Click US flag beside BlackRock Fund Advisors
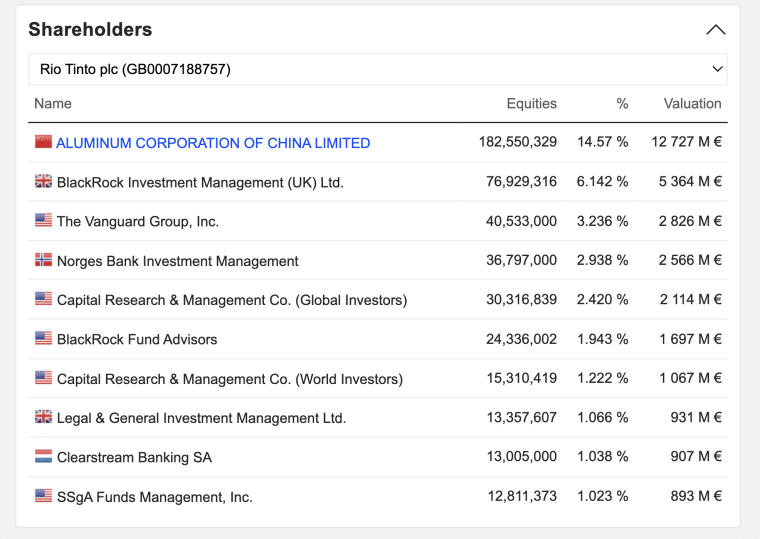The width and height of the screenshot is (760, 539). pyautogui.click(x=43, y=338)
